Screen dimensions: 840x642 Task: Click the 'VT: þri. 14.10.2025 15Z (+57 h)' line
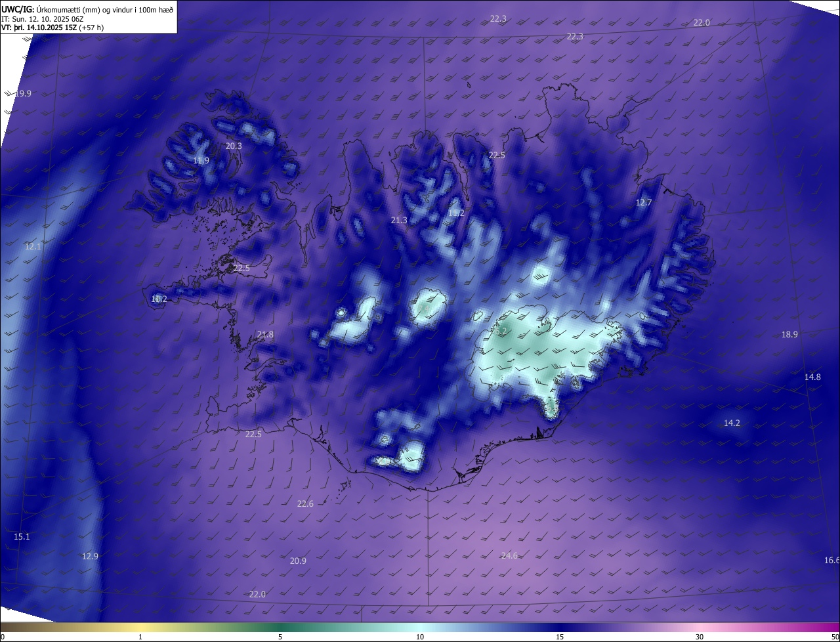(x=52, y=28)
